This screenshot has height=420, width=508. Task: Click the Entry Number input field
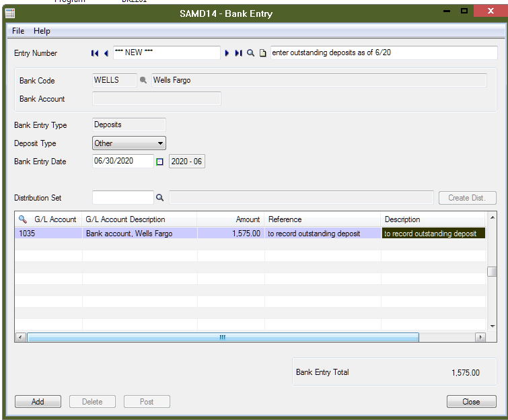pos(166,53)
